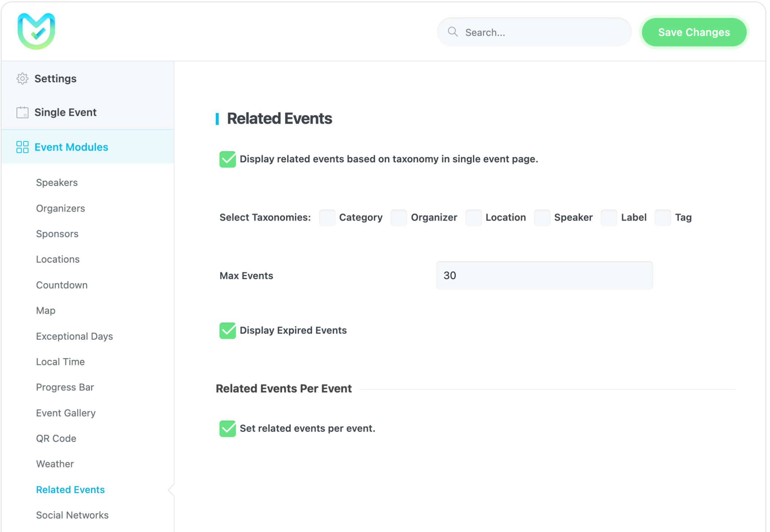
Task: Click the search magnifier icon
Action: (x=453, y=32)
